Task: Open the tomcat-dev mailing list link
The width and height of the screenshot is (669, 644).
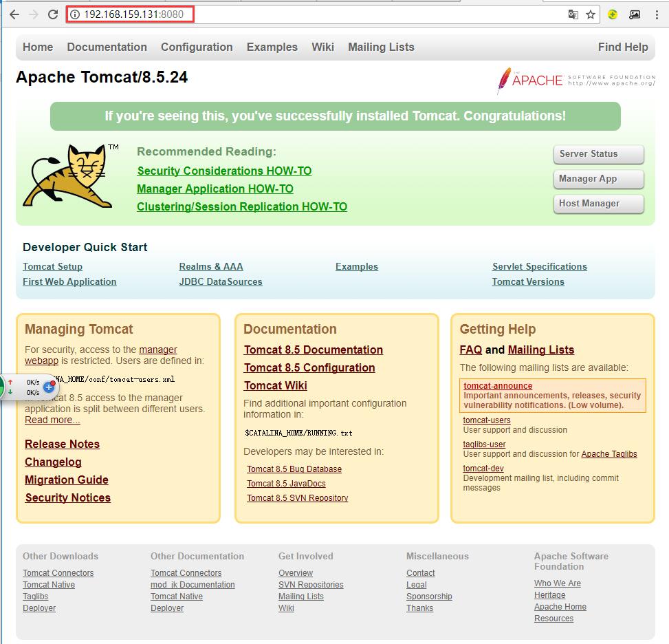Action: tap(483, 469)
